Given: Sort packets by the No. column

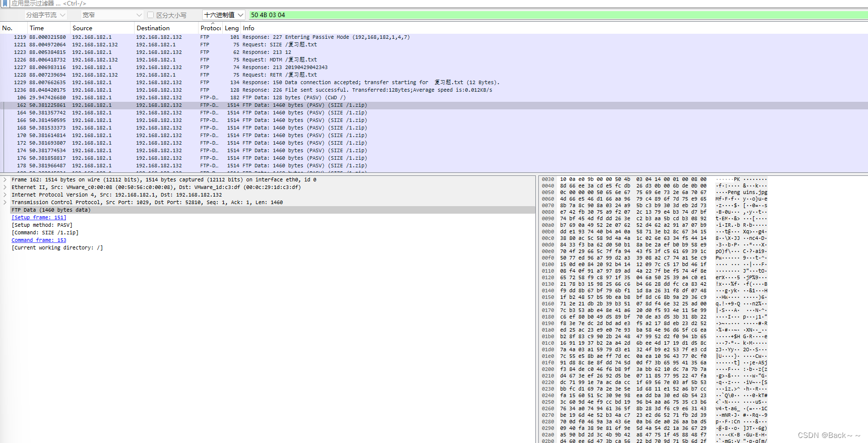Looking at the screenshot, I should point(13,28).
